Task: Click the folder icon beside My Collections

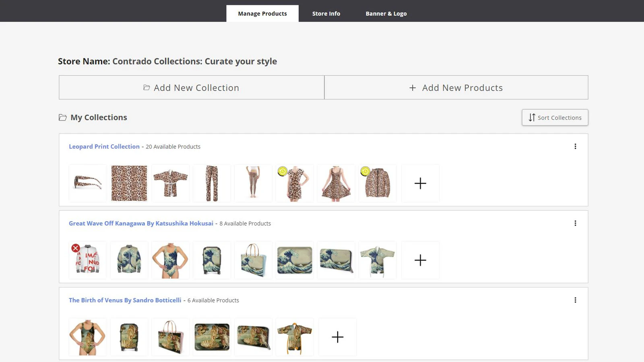Action: [x=63, y=117]
